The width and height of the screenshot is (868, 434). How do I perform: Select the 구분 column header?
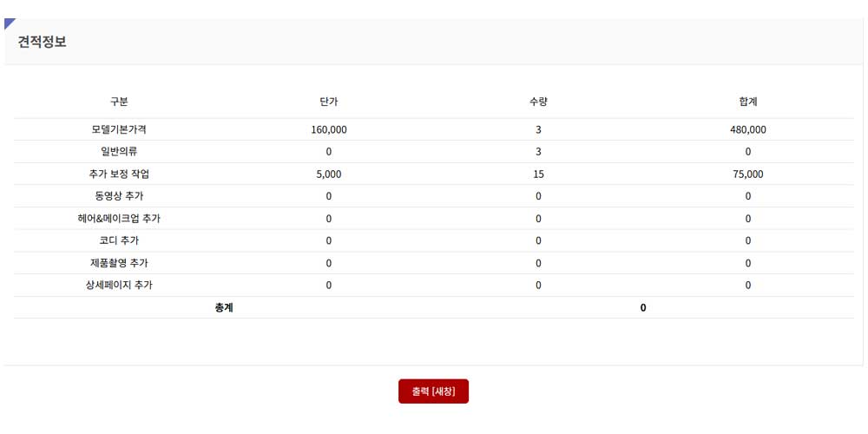(x=119, y=102)
